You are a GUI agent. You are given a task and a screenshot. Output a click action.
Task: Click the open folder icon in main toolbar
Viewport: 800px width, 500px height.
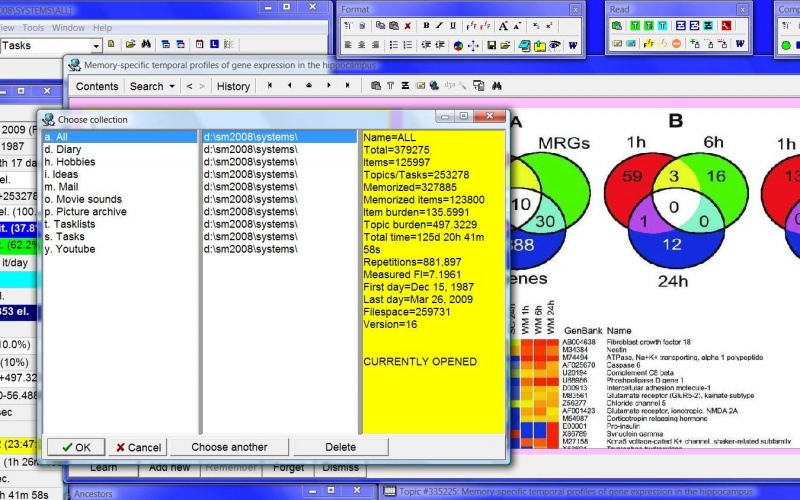(x=130, y=45)
